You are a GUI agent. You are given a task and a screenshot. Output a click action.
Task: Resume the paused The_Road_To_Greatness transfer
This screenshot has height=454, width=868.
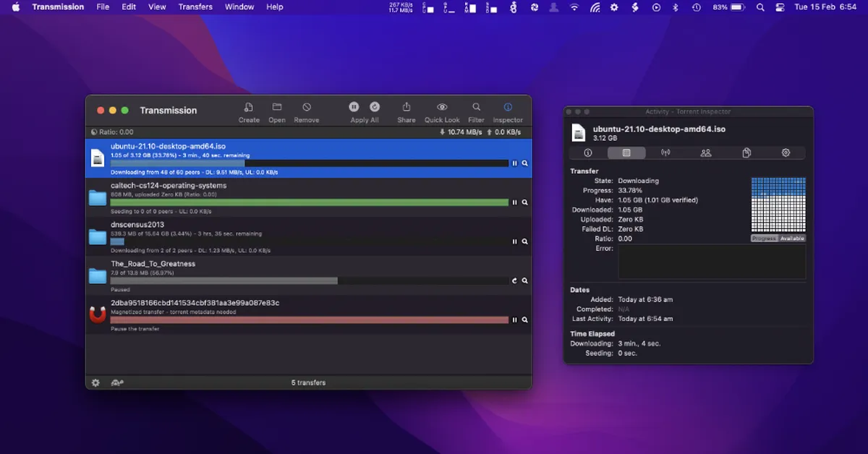coord(514,280)
